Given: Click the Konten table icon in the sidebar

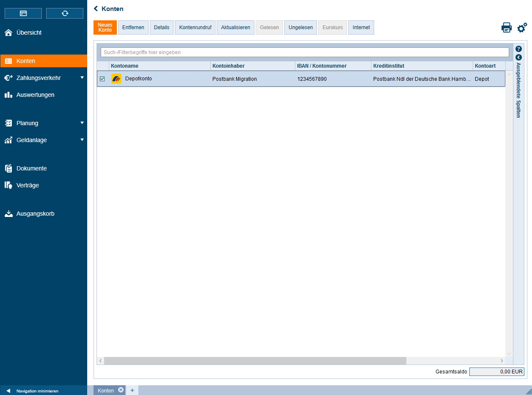Looking at the screenshot, I should pos(8,61).
